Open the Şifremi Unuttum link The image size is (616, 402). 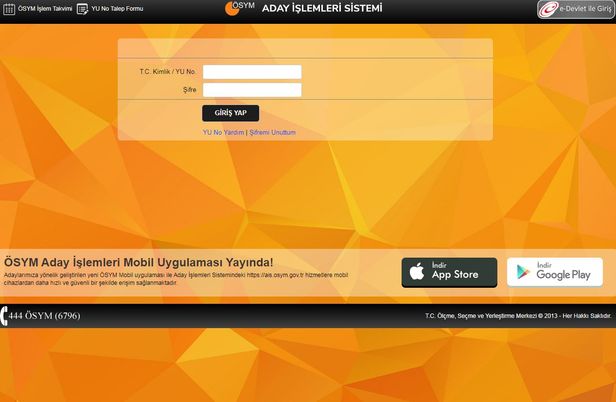(x=272, y=132)
